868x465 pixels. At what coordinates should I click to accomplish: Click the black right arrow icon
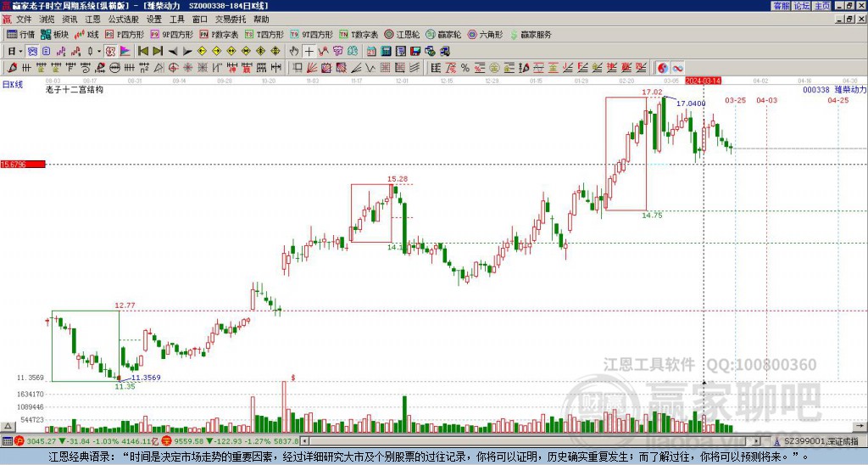(x=187, y=51)
